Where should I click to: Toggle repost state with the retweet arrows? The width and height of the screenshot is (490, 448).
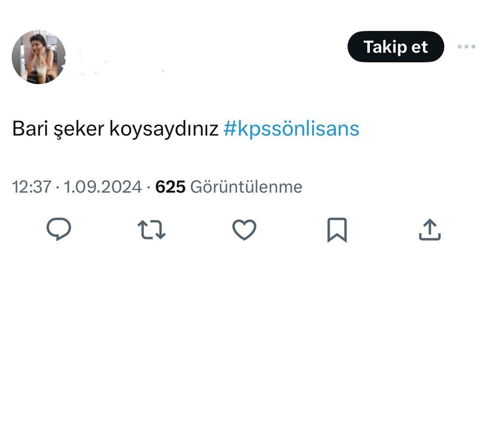(151, 230)
